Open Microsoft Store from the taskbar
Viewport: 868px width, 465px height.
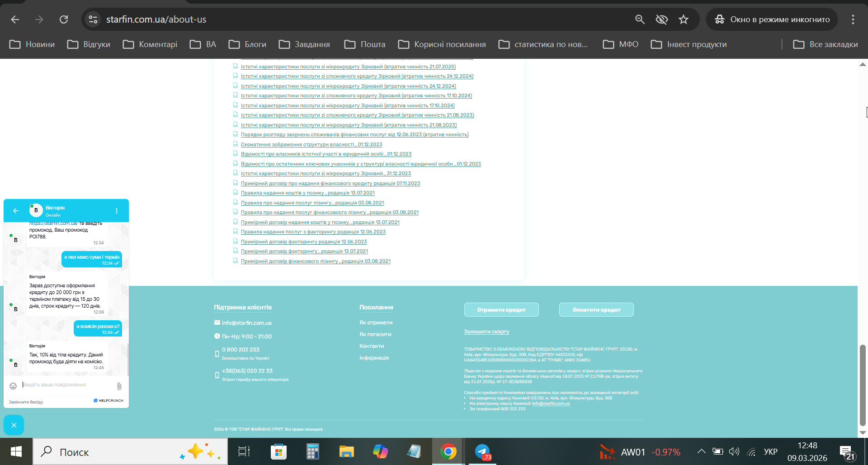tap(278, 451)
